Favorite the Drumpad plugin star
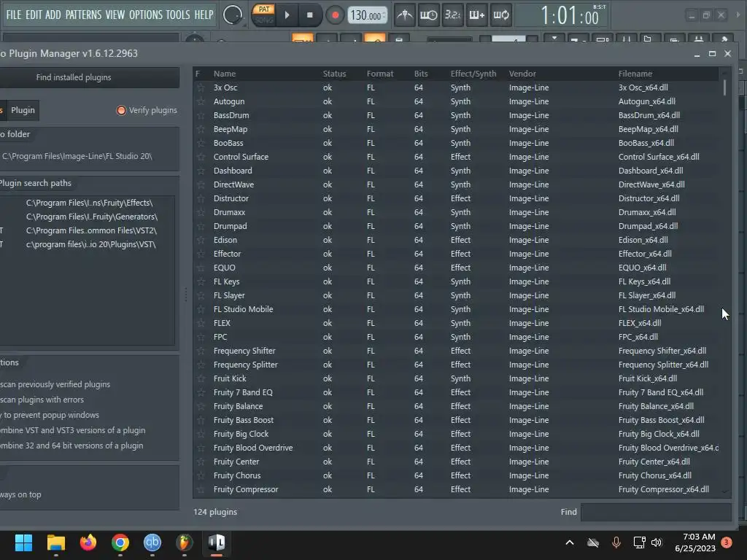This screenshot has width=747, height=560. pyautogui.click(x=201, y=226)
